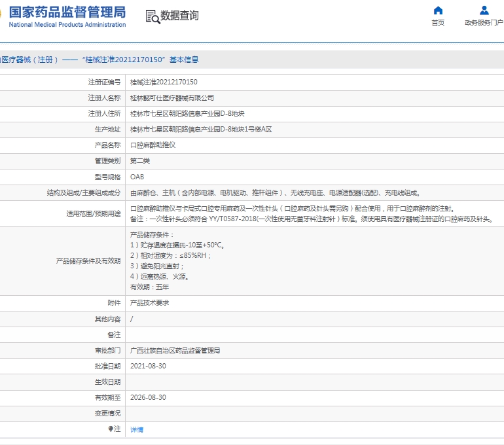Click the home (首页) house icon

click(x=438, y=10)
